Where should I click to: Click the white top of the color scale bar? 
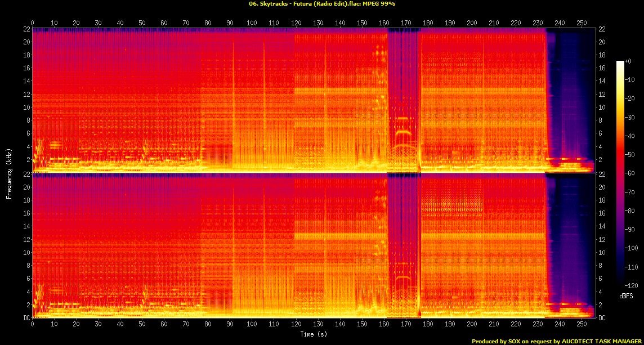tap(620, 62)
